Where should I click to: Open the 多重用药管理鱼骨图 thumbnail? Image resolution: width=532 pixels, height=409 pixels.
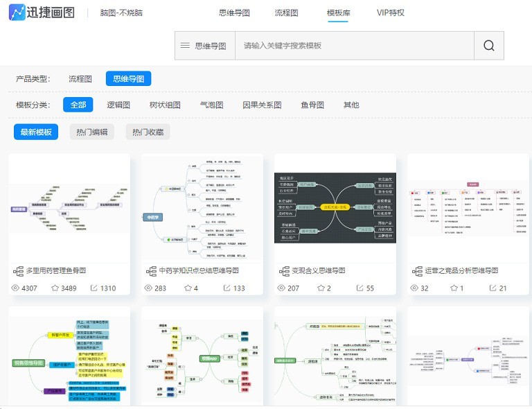click(69, 208)
